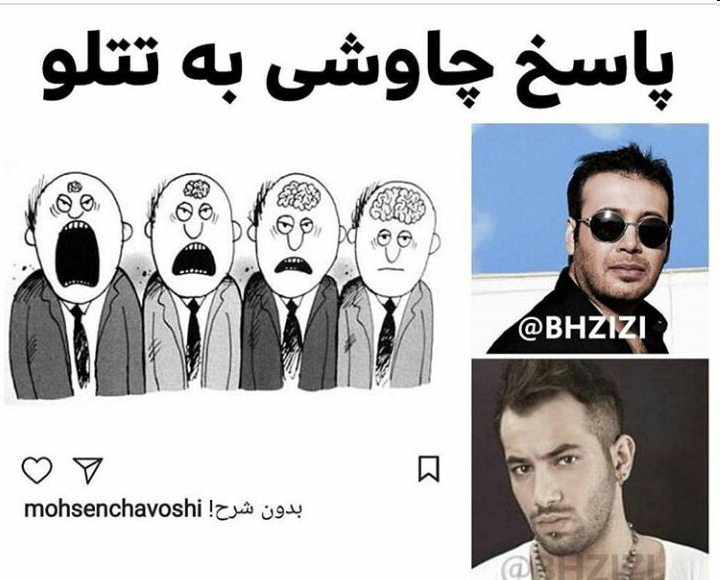Click the dark sunglasses in the top photo

(624, 230)
